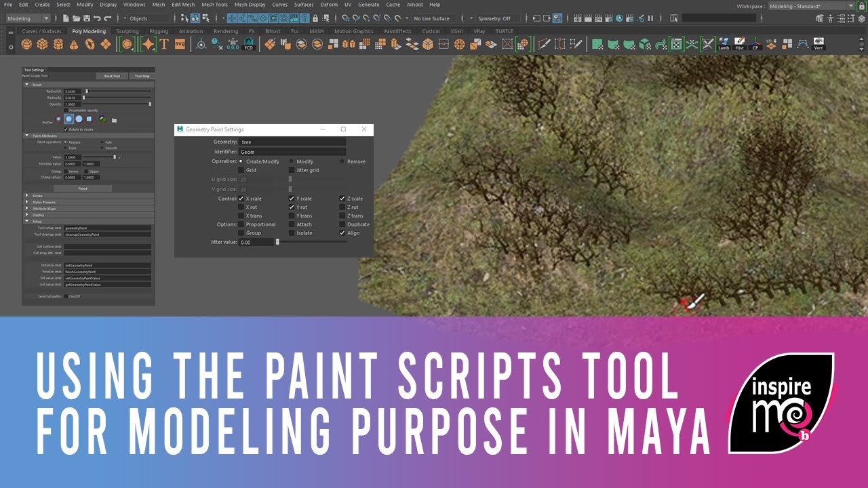Enable the Duplicate option checkbox
This screenshot has width=868, height=488.
pyautogui.click(x=342, y=224)
